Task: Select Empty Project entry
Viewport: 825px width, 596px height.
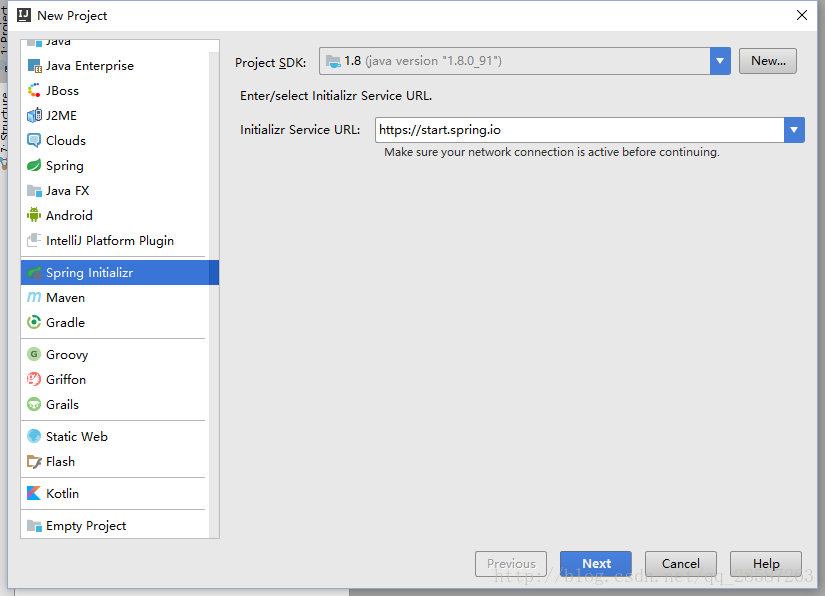Action: point(115,526)
